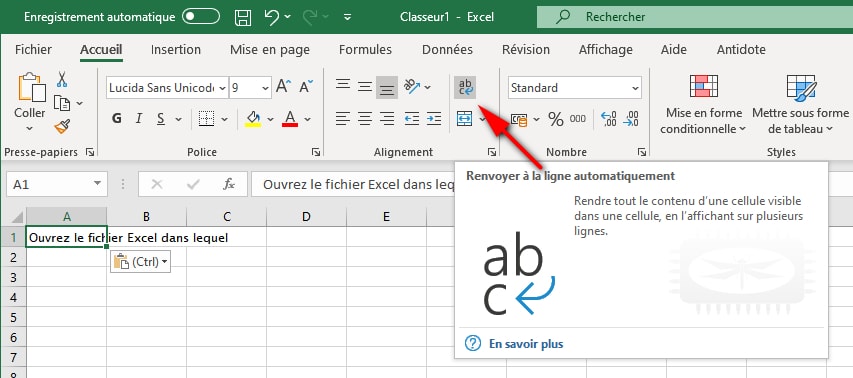This screenshot has width=853, height=378.
Task: Apply the yellow fill color bucket
Action: [x=253, y=119]
